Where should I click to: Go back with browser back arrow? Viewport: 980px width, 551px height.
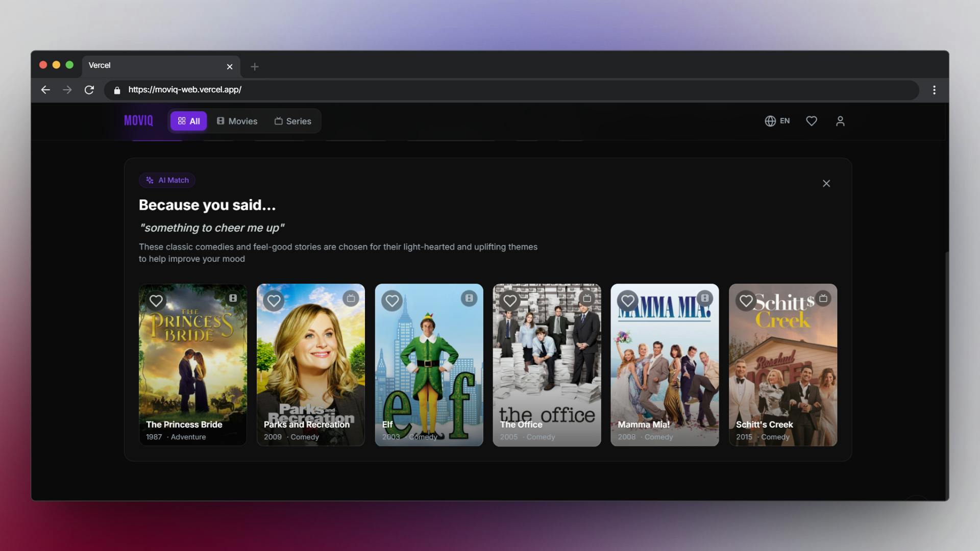click(45, 90)
